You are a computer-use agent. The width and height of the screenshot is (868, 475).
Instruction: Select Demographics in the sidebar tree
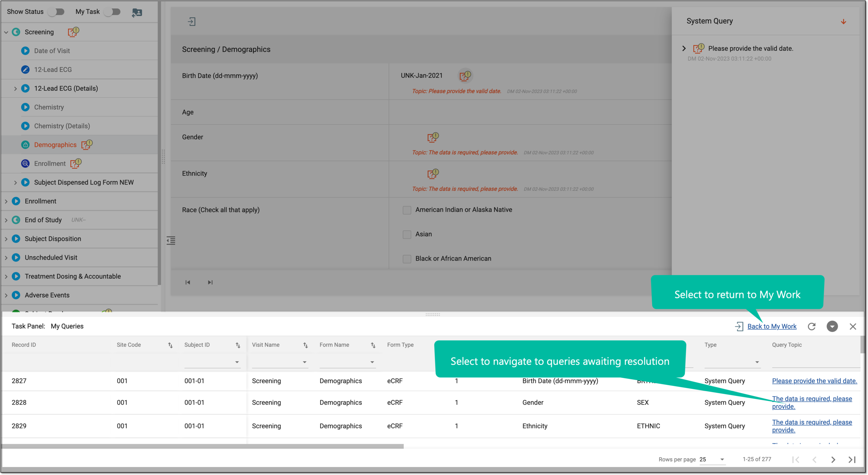(55, 145)
